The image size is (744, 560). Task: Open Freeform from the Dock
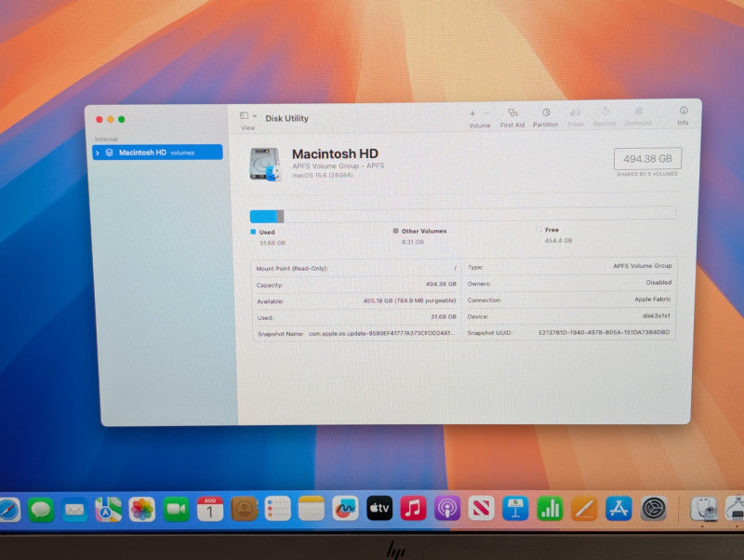345,509
